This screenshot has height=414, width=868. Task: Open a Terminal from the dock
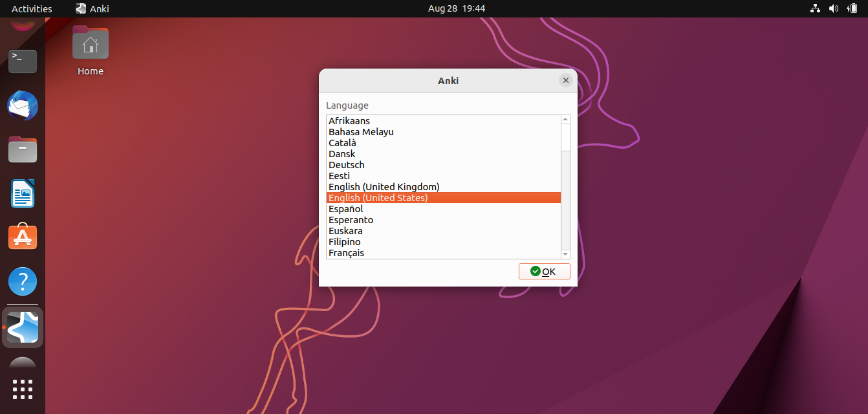[x=22, y=61]
